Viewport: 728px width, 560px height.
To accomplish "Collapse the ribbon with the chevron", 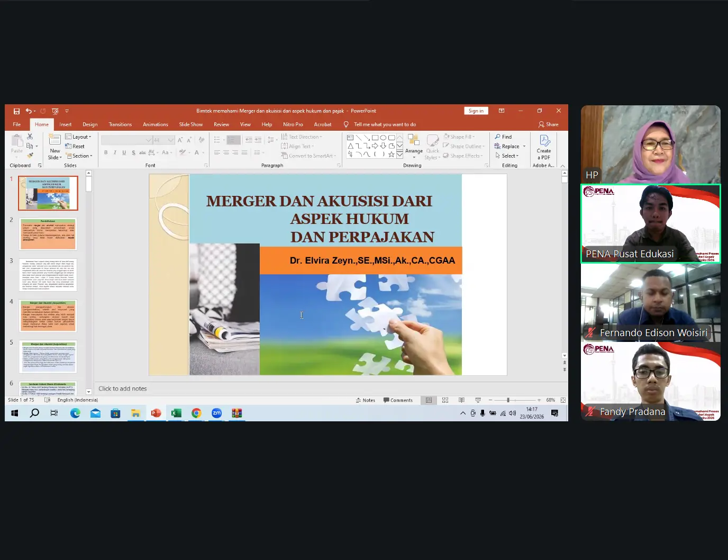I will coord(563,166).
